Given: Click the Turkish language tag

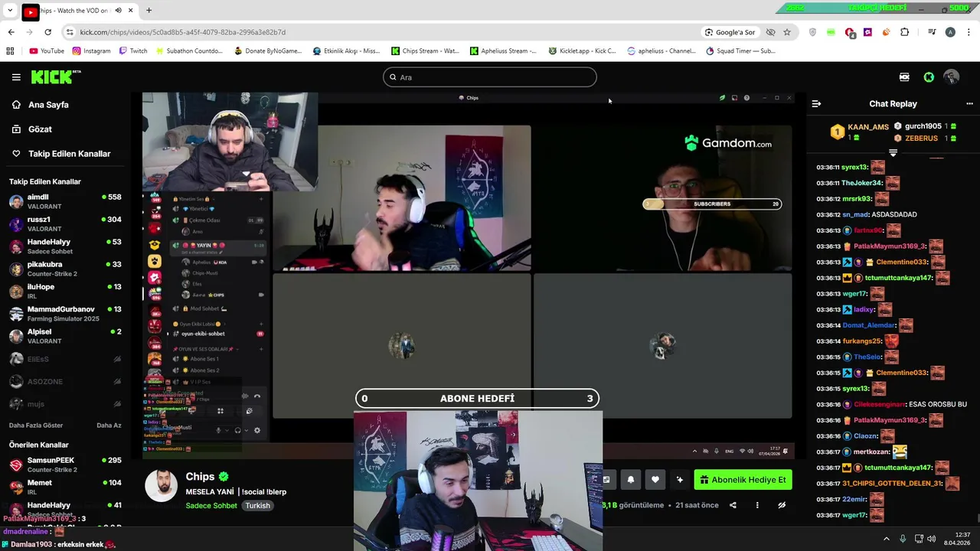Looking at the screenshot, I should pyautogui.click(x=257, y=506).
